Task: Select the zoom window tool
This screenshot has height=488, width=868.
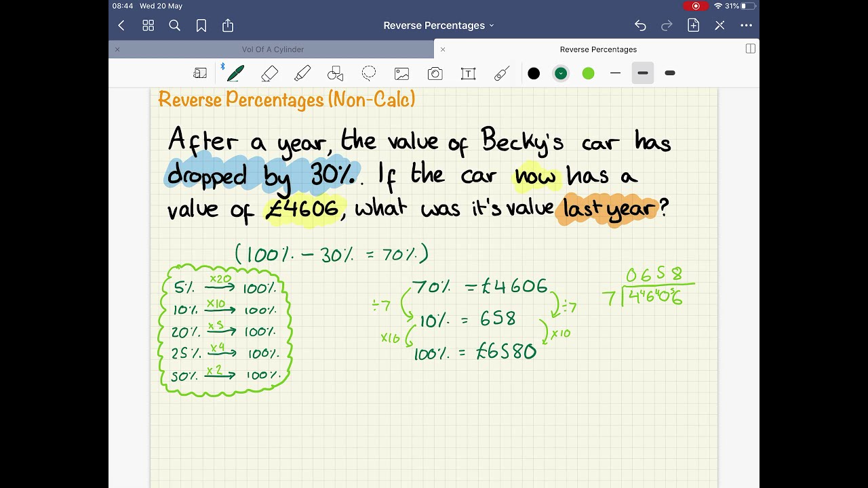Action: coord(200,73)
